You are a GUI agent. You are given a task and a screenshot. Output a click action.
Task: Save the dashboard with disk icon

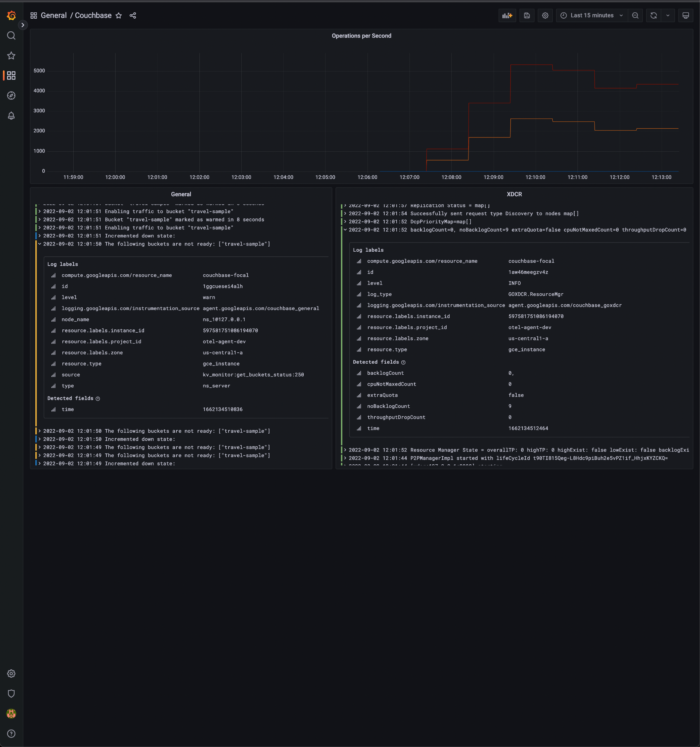(x=526, y=15)
